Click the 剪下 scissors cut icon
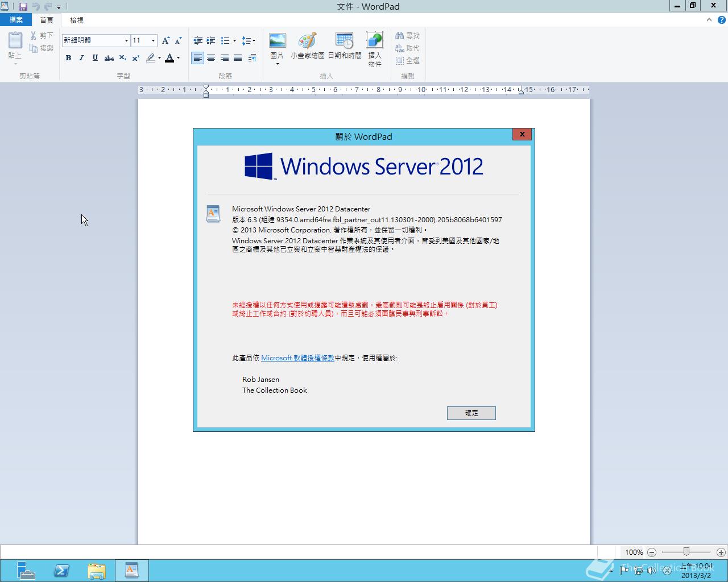The image size is (728, 582). (34, 35)
